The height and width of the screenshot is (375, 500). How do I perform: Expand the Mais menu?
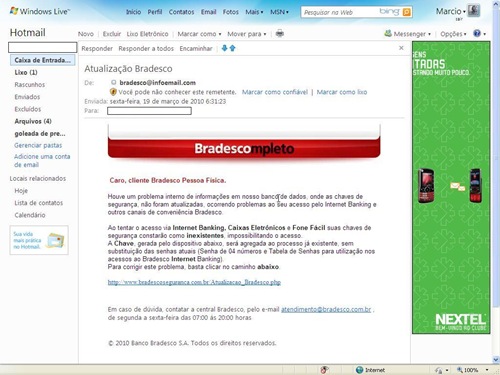pos(254,12)
